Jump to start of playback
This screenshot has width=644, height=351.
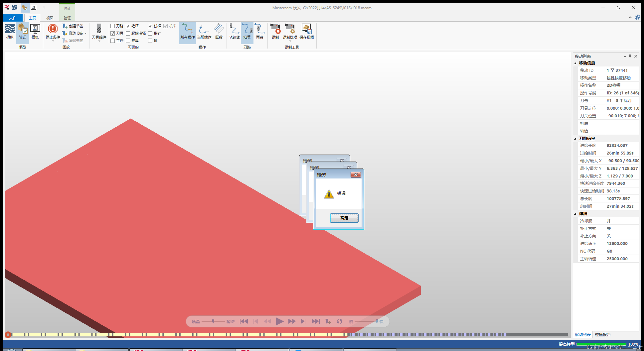[x=244, y=321]
